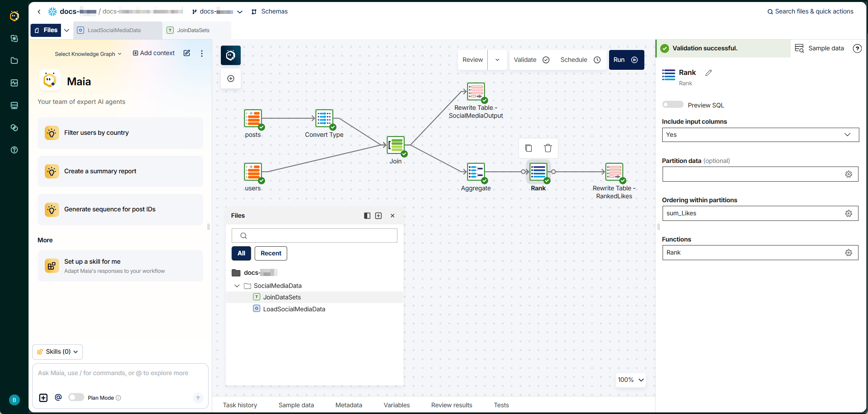This screenshot has height=414, width=868.
Task: Open Ordering within partitions settings gear
Action: tap(849, 213)
